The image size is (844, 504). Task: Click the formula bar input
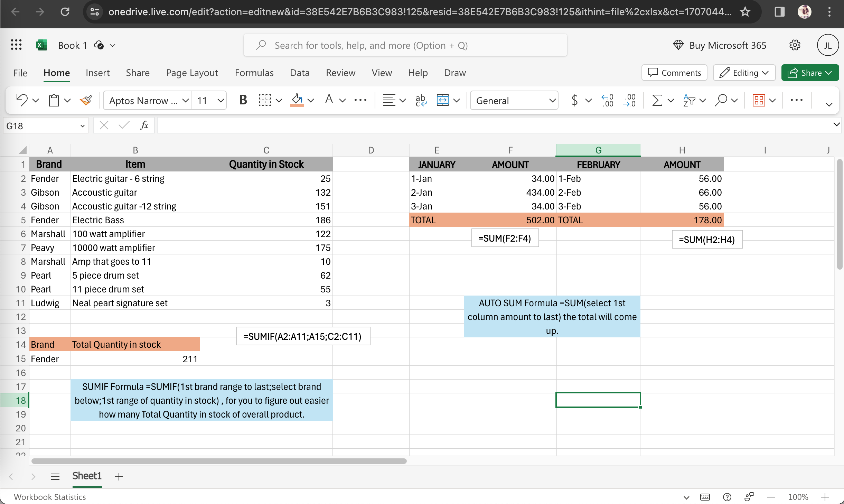tap(494, 125)
